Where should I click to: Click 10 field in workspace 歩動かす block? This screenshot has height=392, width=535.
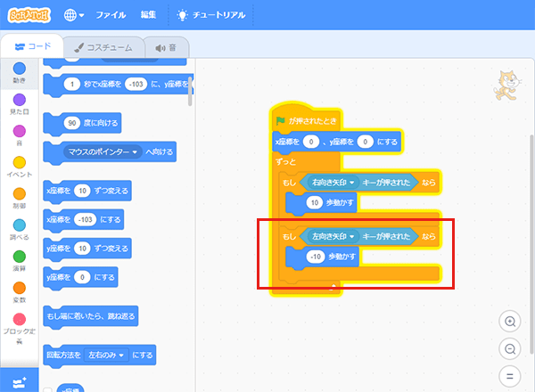(314, 202)
